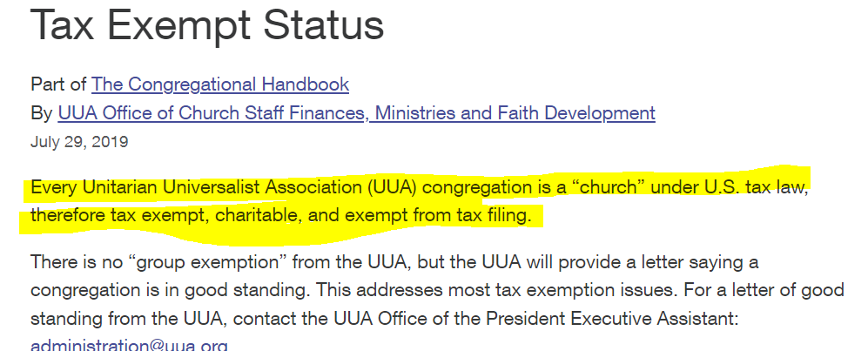Click the July 29, 2019 publication date
This screenshot has width=868, height=351.
pos(79,141)
